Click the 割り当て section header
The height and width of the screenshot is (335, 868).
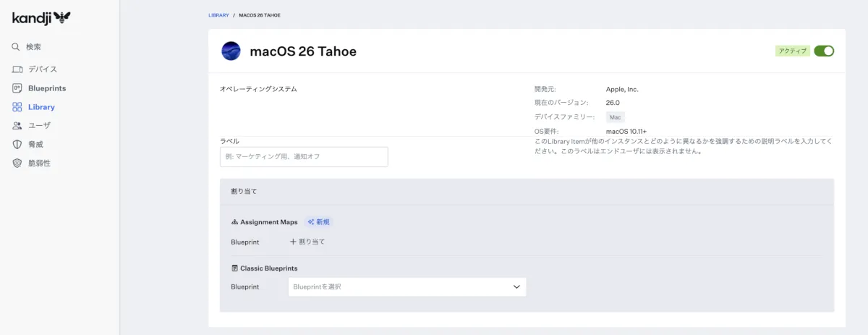click(244, 192)
